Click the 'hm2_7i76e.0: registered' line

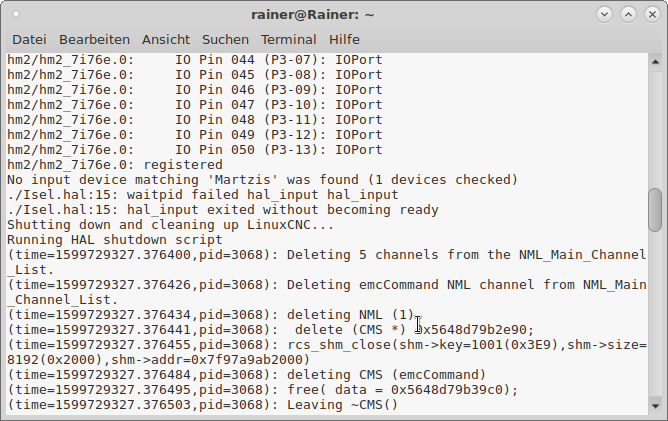click(115, 164)
